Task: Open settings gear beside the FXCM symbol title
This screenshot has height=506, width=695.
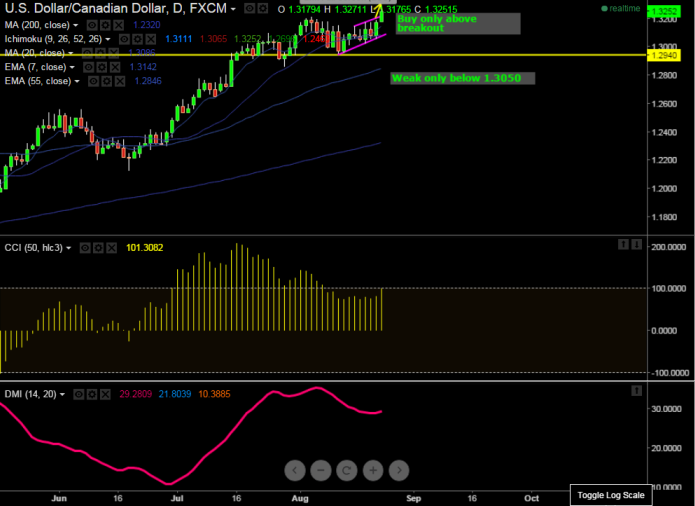Action: [263, 8]
